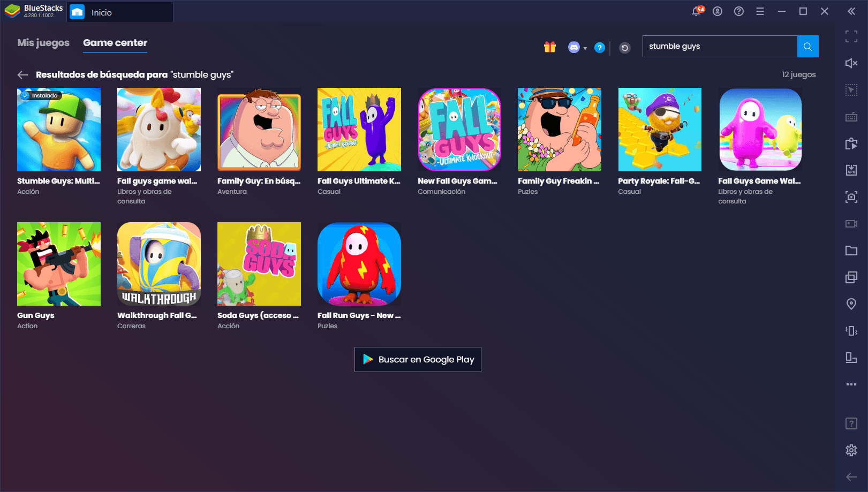Click the Family Guy Freakin... title text
The width and height of the screenshot is (868, 492).
click(x=558, y=181)
